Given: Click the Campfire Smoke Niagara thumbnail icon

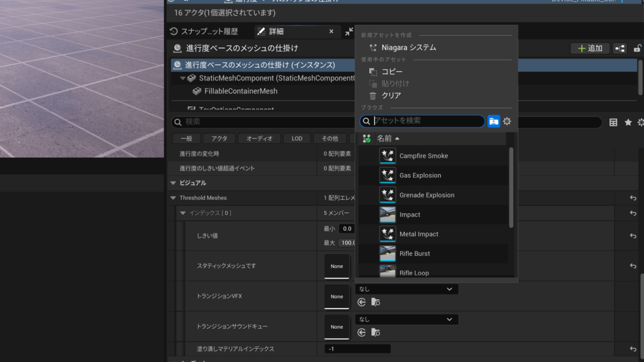Looking at the screenshot, I should click(387, 156).
